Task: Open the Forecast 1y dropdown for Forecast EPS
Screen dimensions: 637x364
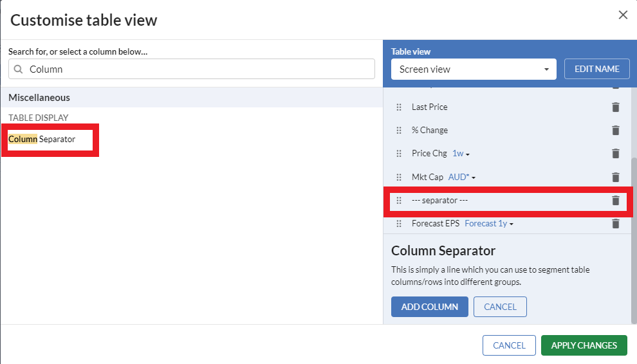Action: tap(489, 223)
